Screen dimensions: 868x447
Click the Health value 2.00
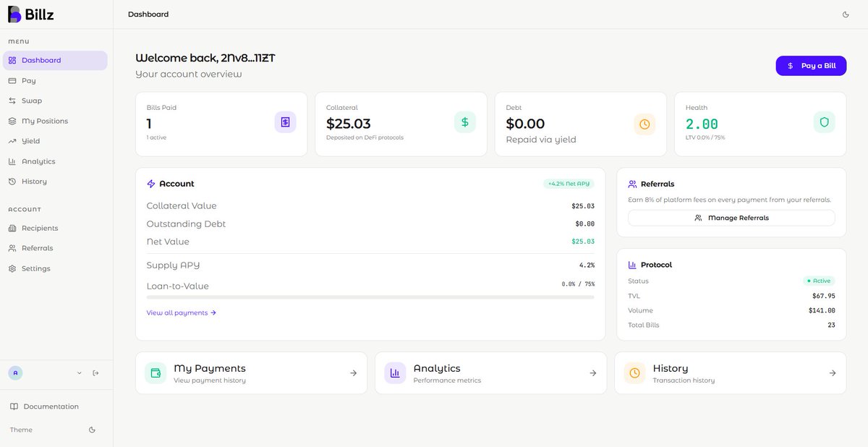(x=702, y=124)
